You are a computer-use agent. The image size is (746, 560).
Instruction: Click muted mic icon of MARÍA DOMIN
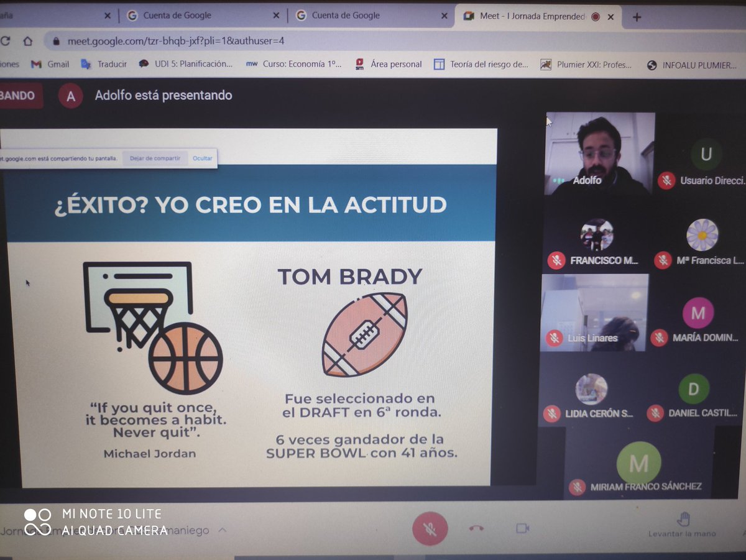click(659, 338)
